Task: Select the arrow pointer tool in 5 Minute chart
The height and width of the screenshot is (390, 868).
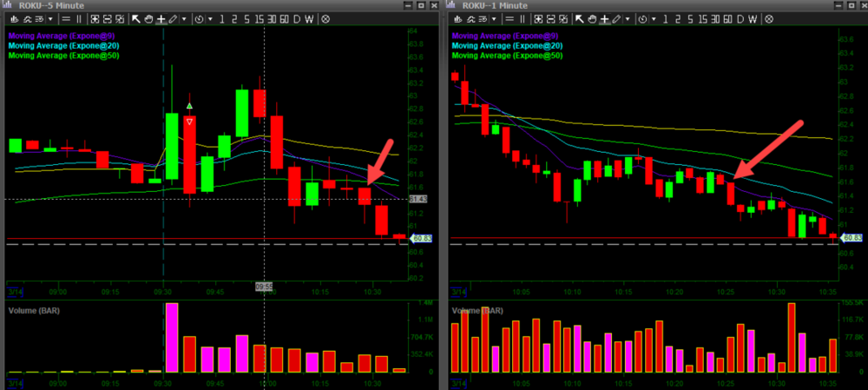Action: pos(135,18)
